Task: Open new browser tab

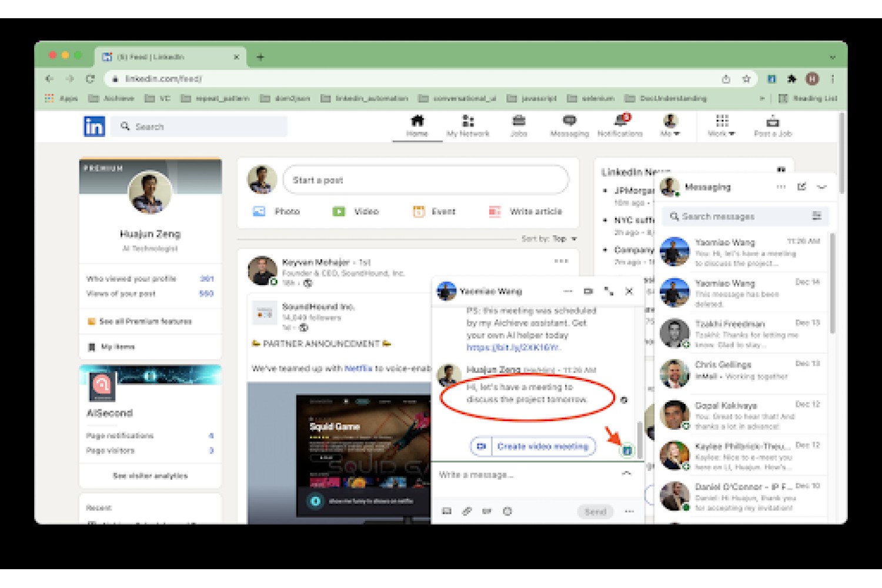Action: pyautogui.click(x=260, y=57)
